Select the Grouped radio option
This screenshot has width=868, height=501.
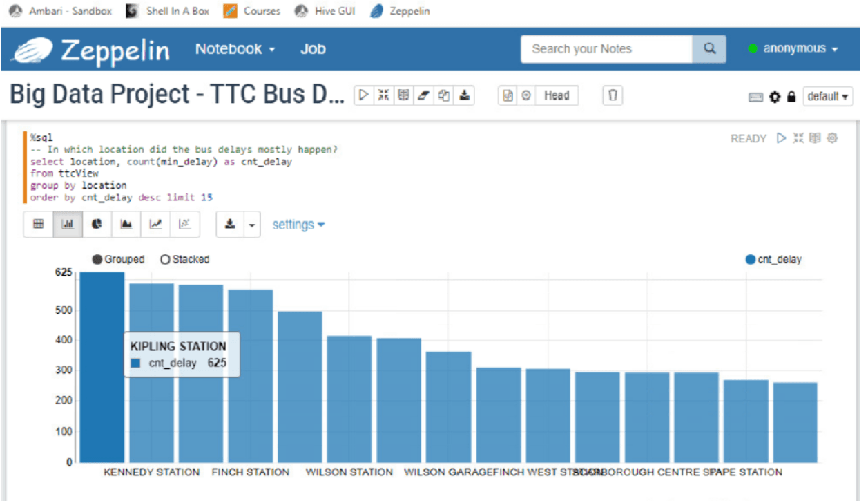coord(97,260)
